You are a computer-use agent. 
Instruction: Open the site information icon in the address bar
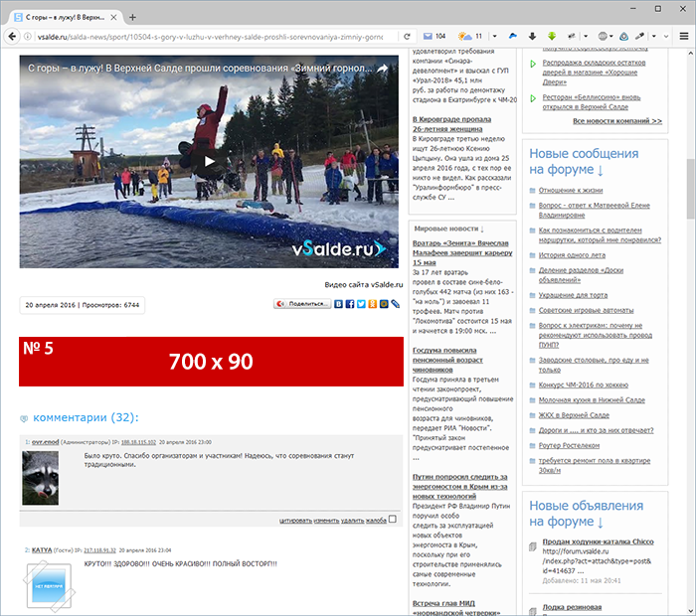coord(28,37)
